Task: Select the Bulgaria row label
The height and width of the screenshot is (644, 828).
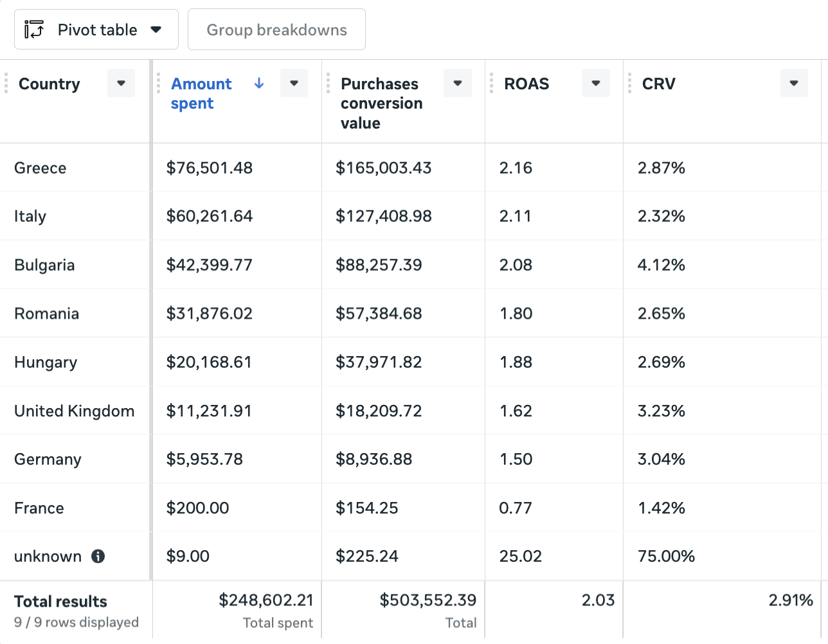Action: click(x=44, y=265)
